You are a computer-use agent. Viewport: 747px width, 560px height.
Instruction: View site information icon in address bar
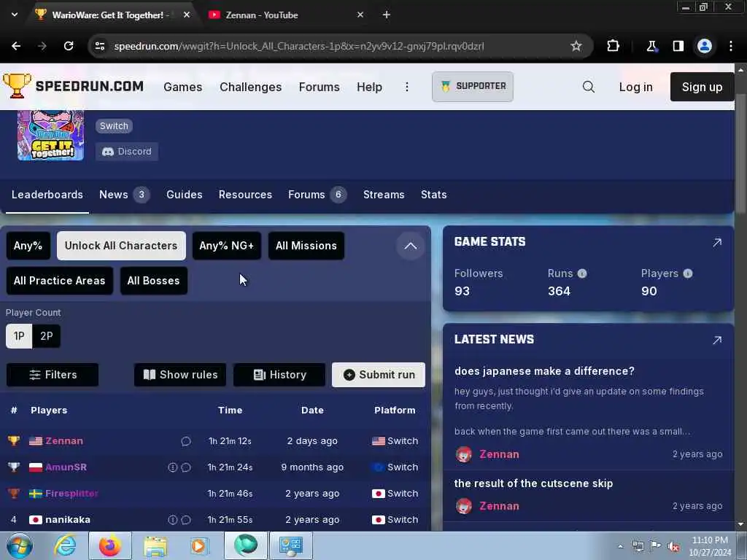click(100, 46)
